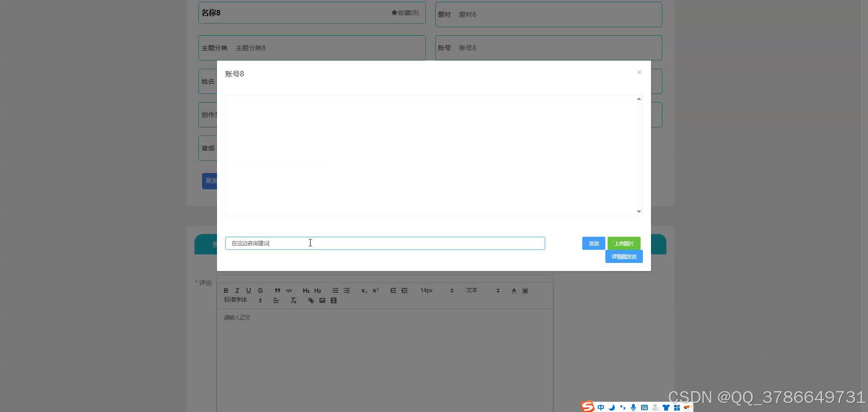868x412 pixels.
Task: Activate IME voice input microphone
Action: pyautogui.click(x=633, y=407)
